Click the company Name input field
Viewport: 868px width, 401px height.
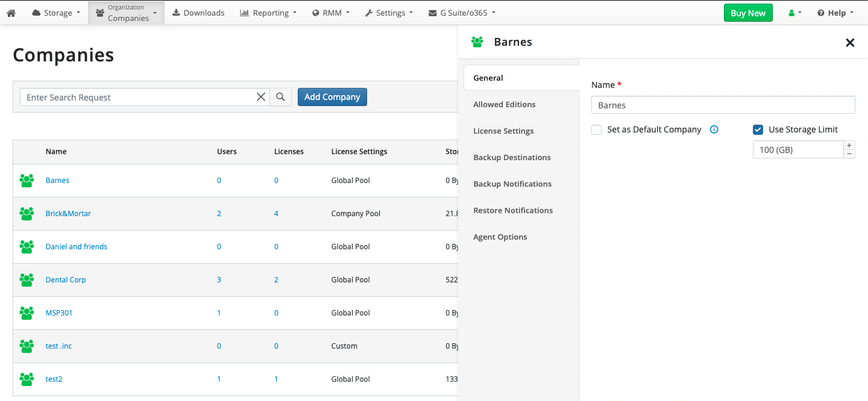(723, 105)
